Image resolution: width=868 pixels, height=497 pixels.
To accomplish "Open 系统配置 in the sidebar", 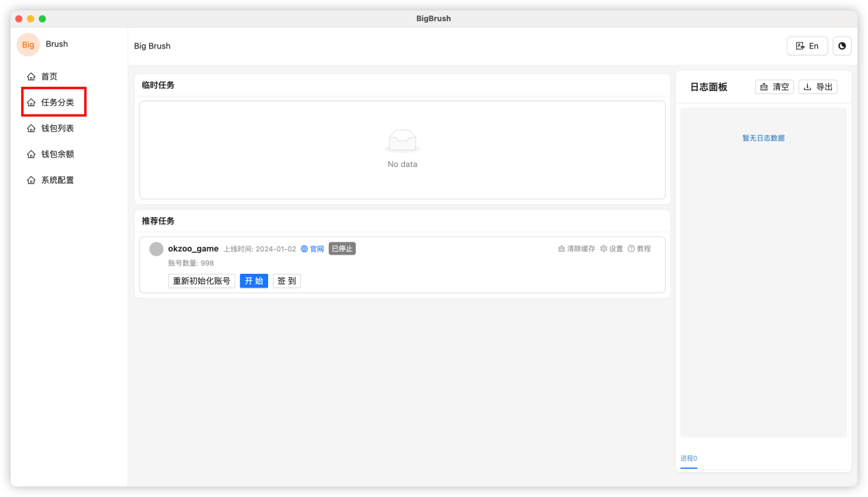I will tap(57, 181).
